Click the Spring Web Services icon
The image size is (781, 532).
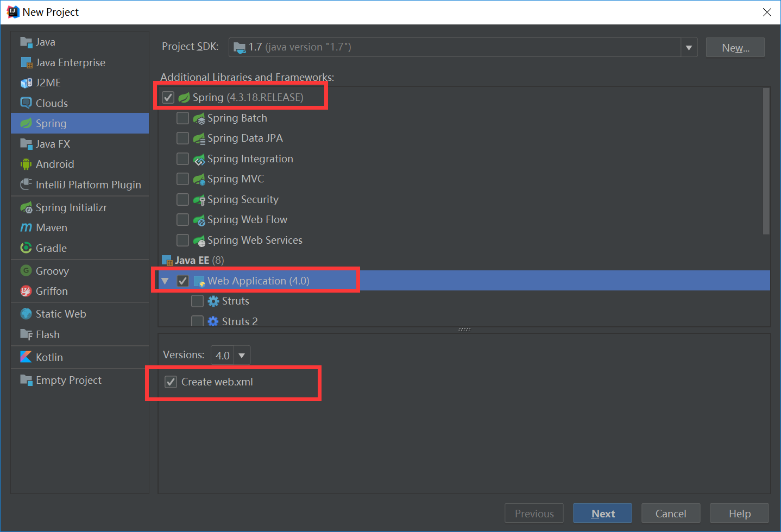pyautogui.click(x=199, y=240)
